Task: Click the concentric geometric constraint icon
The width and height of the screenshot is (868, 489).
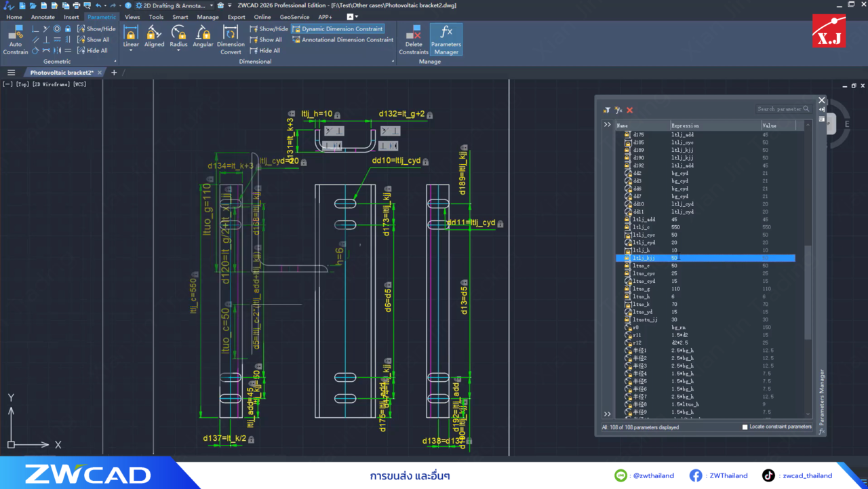Action: (x=57, y=28)
